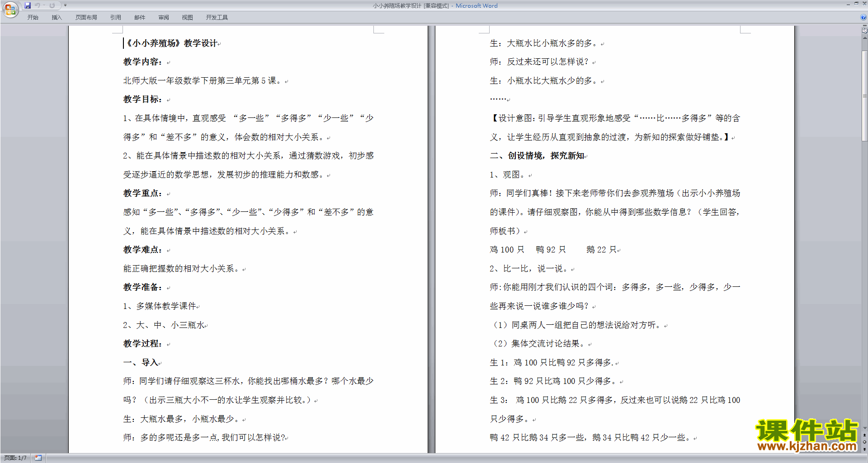Switch to the 页面布局 tab
Screen dimensions: 868x463
pyautogui.click(x=86, y=17)
